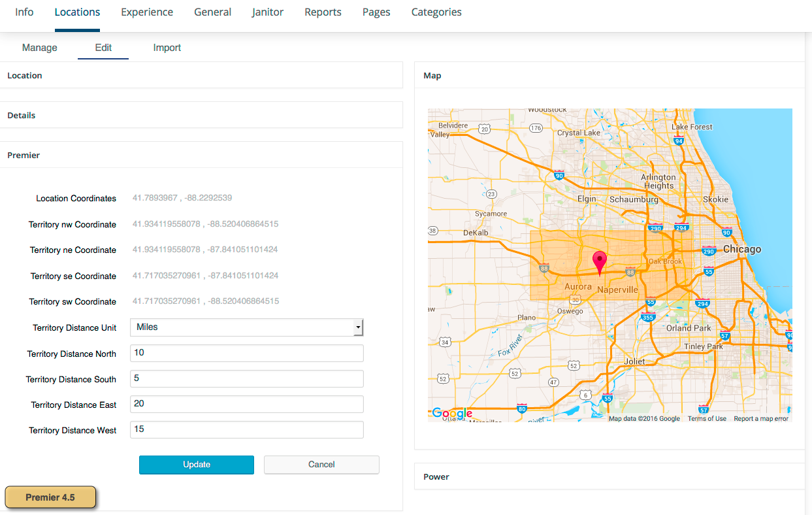Image resolution: width=812 pixels, height=515 pixels.
Task: Click the Territory Distance East field
Action: (x=246, y=404)
